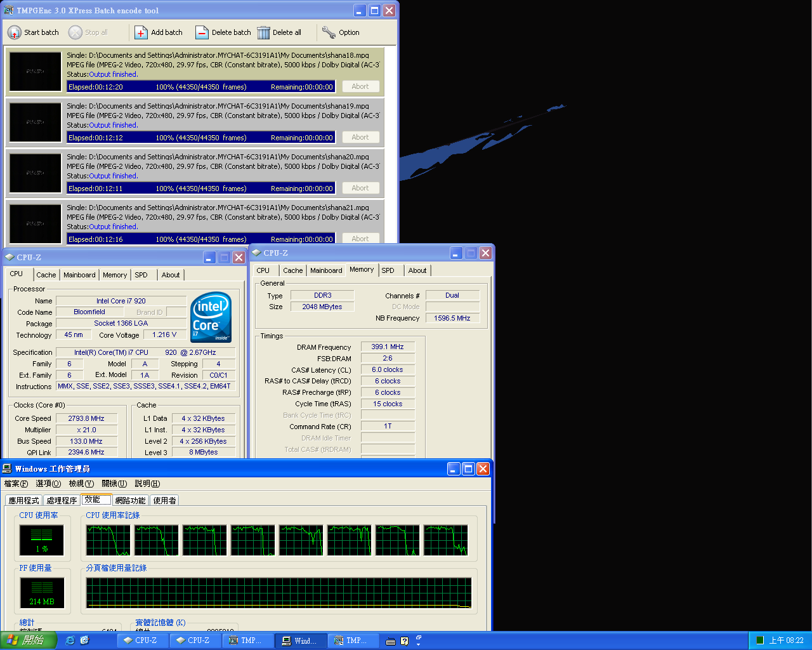Open the 檔案(F) menu in Task Manager
812x650 pixels.
16,484
